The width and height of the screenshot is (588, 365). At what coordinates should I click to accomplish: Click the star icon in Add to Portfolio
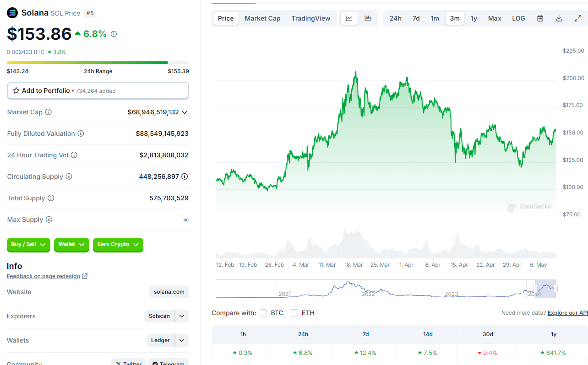pos(16,91)
